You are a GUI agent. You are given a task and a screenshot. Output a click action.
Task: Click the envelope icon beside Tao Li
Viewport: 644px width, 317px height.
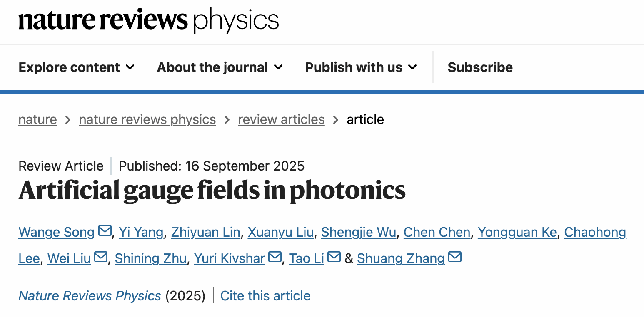point(334,257)
